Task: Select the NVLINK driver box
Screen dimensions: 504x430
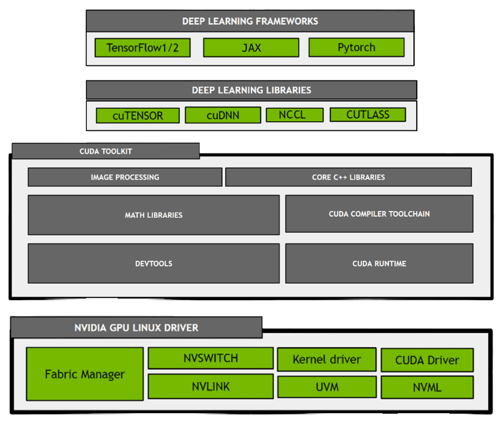Action: [211, 386]
